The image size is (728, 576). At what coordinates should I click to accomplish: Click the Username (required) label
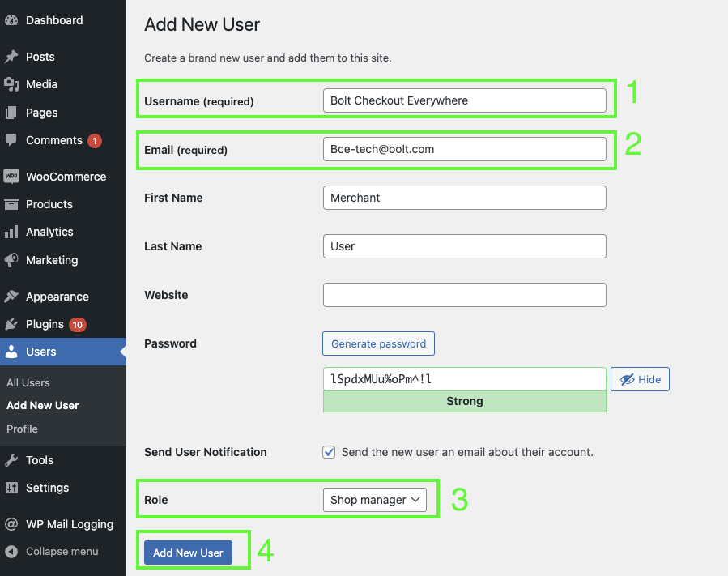point(199,101)
